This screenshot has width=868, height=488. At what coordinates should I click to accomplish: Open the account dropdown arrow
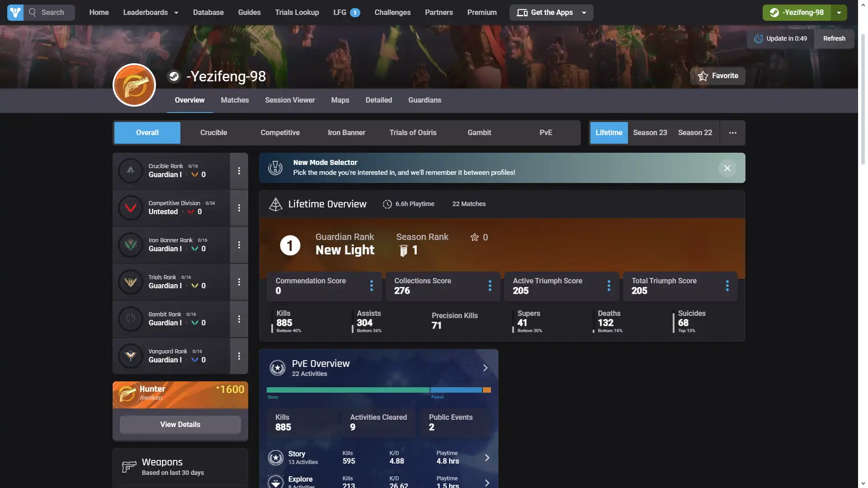[x=839, y=13]
